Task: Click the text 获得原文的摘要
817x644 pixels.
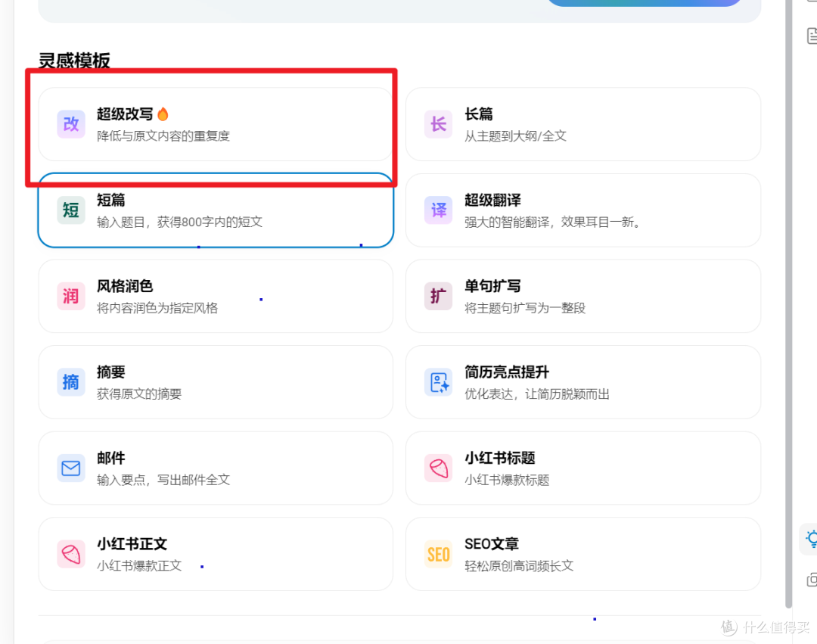Action: (139, 394)
